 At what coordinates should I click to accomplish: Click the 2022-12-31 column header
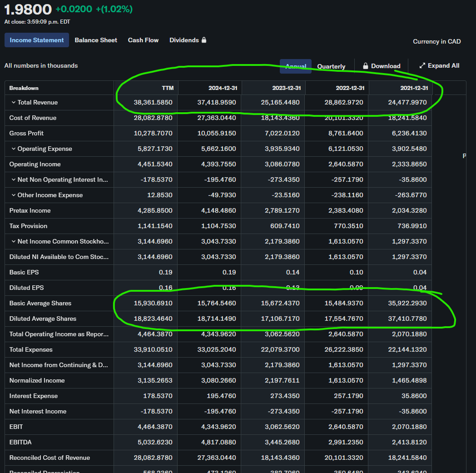350,88
